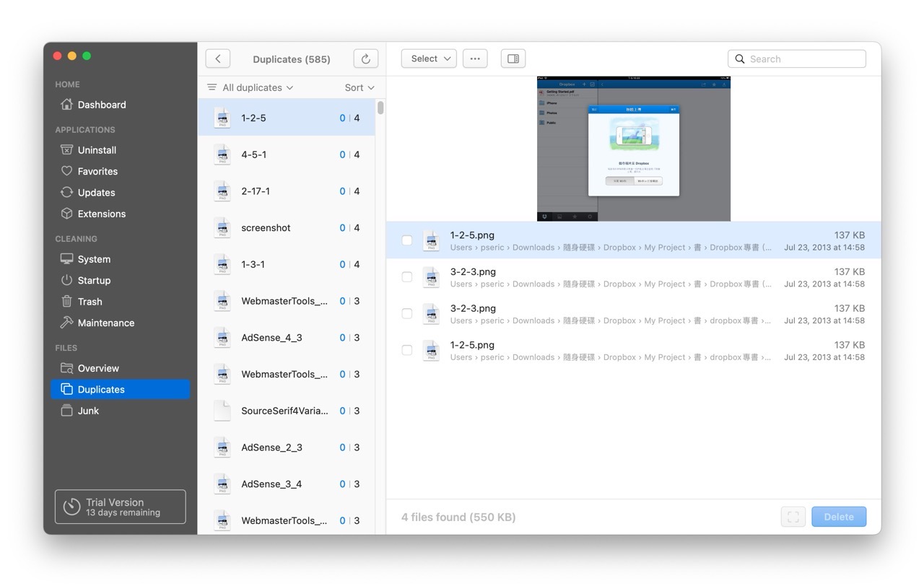
Task: Click inside the Search field
Action: (x=797, y=59)
